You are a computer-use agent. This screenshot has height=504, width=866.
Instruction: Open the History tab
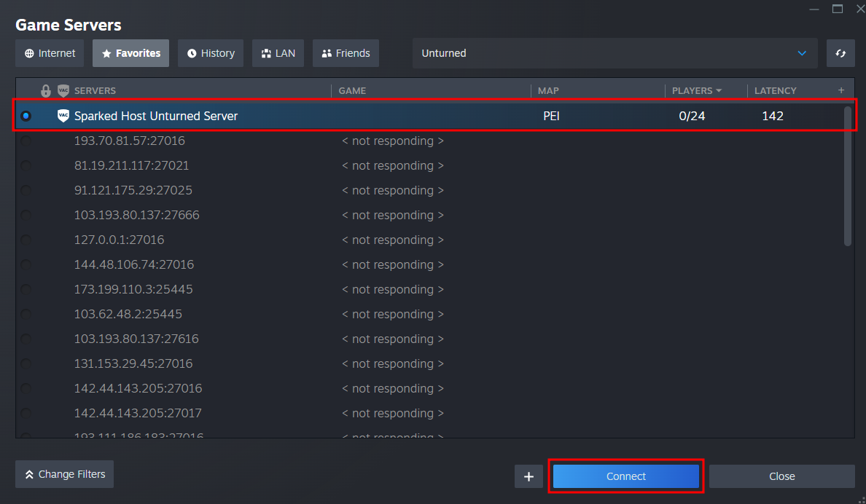point(211,53)
